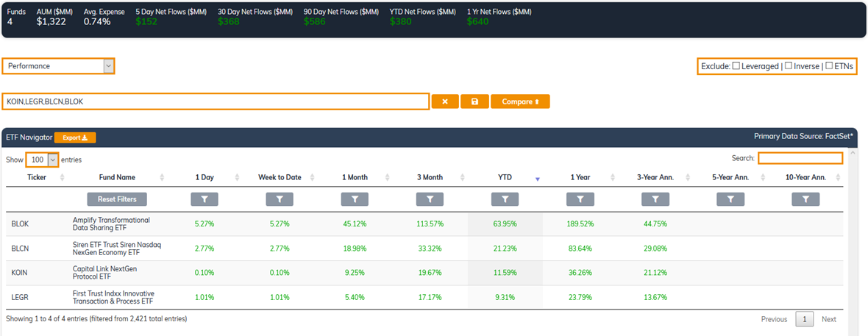This screenshot has width=868, height=336.
Task: Open the 1 Day column filter
Action: 204,199
